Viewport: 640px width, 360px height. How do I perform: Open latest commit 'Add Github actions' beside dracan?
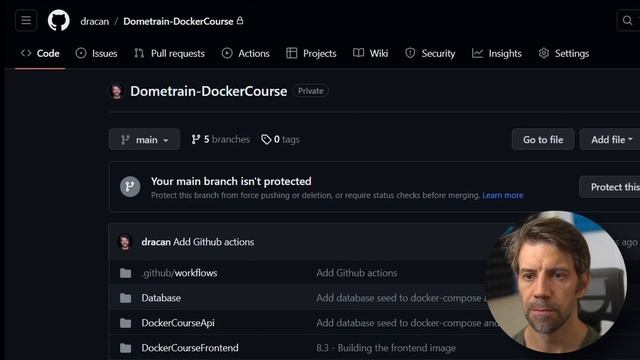coord(213,242)
